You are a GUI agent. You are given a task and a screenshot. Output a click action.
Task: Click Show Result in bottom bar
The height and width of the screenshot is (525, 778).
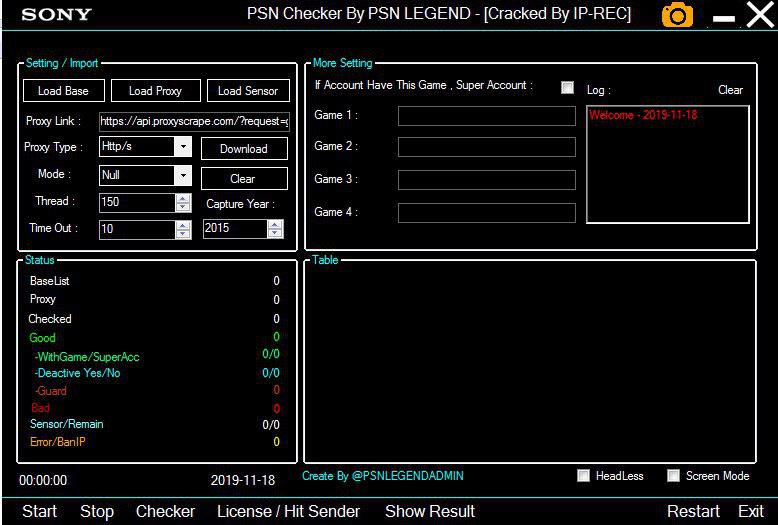pyautogui.click(x=430, y=511)
